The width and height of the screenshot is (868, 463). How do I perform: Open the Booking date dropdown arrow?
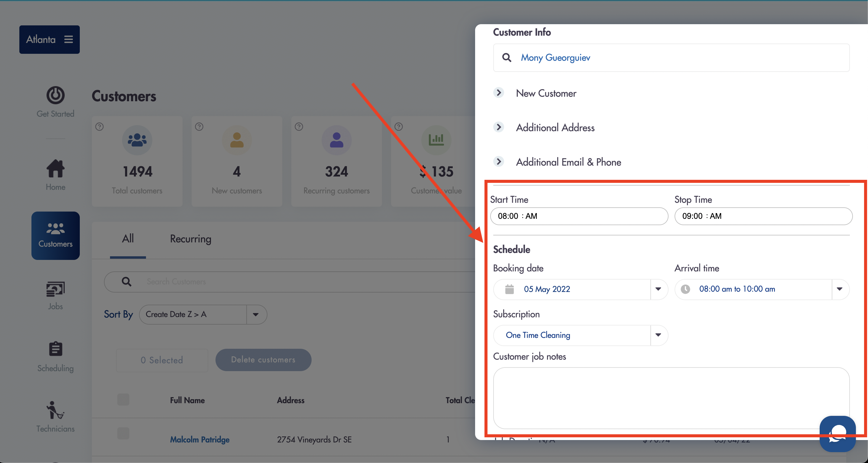659,289
